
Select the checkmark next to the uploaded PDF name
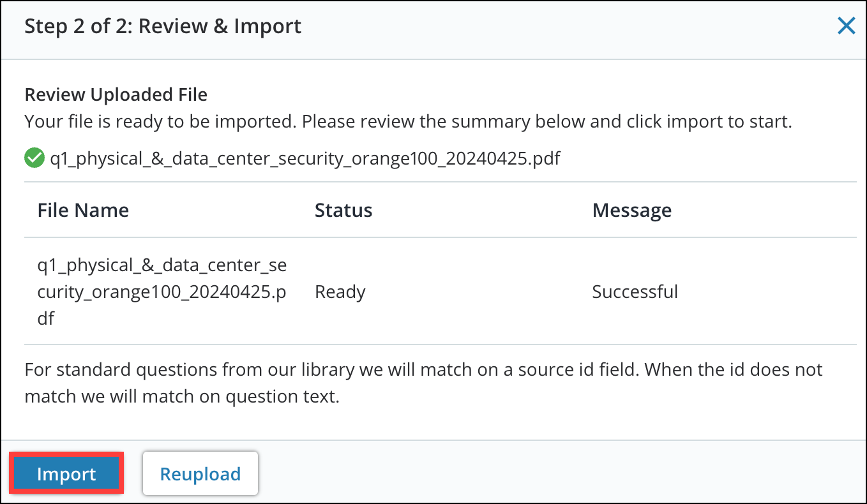tap(34, 158)
